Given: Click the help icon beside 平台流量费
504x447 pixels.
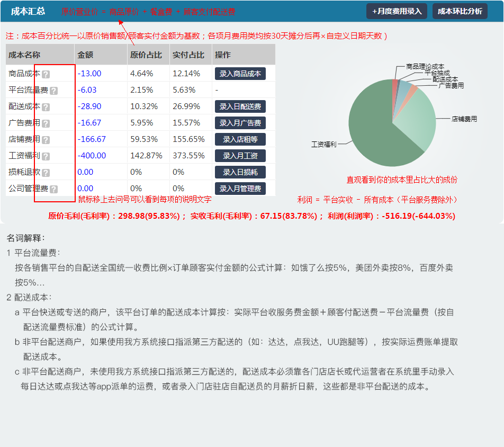Looking at the screenshot, I should (x=54, y=91).
